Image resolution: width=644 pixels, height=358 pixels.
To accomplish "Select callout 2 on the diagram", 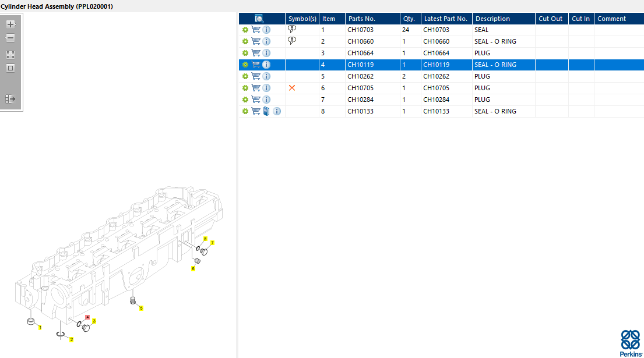I will (x=72, y=339).
